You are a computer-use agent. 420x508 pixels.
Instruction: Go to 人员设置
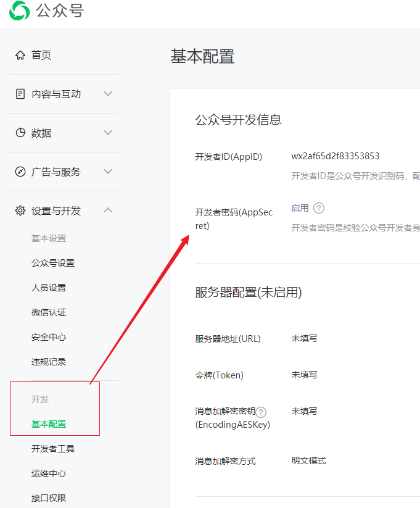(x=49, y=288)
